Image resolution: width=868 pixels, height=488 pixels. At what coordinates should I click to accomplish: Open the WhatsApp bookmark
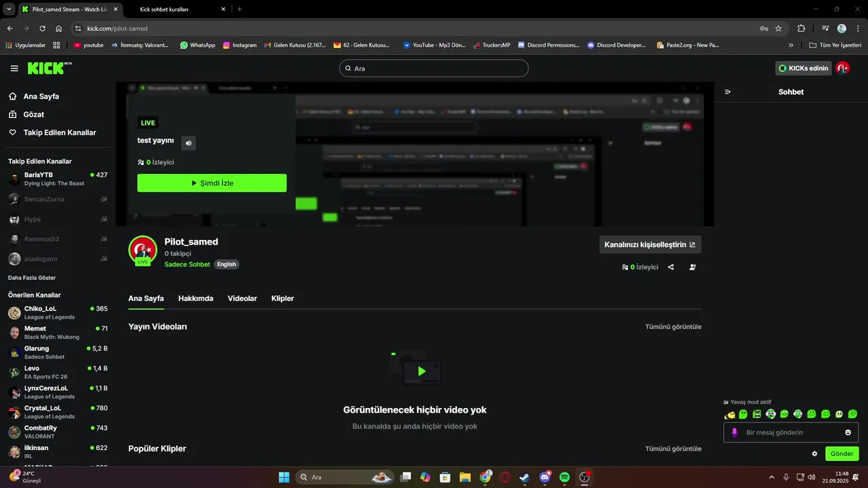click(x=197, y=45)
